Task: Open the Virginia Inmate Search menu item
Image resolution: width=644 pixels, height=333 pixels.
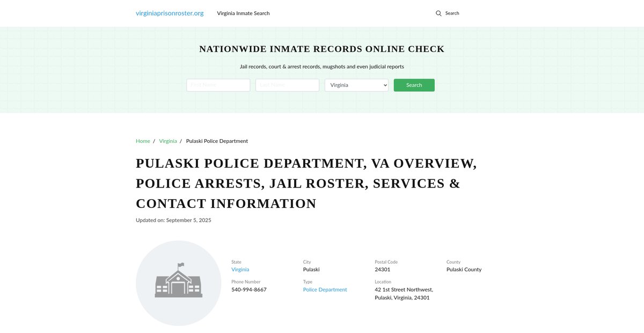Action: click(x=243, y=13)
